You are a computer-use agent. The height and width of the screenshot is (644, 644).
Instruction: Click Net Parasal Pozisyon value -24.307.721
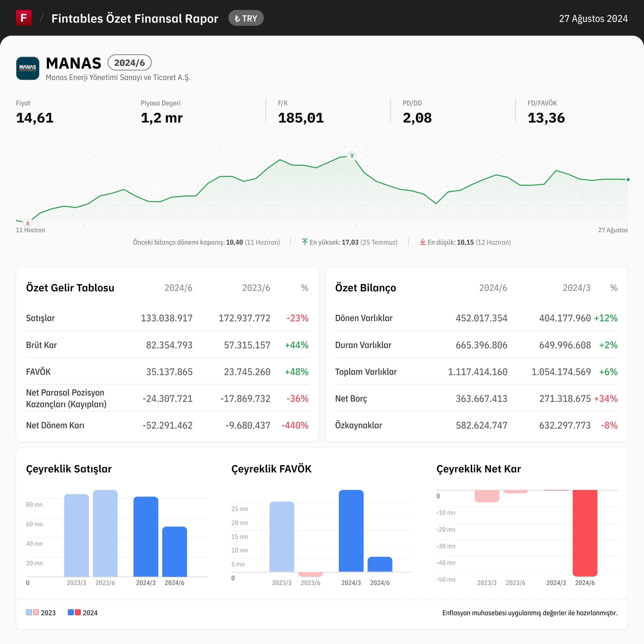[168, 399]
